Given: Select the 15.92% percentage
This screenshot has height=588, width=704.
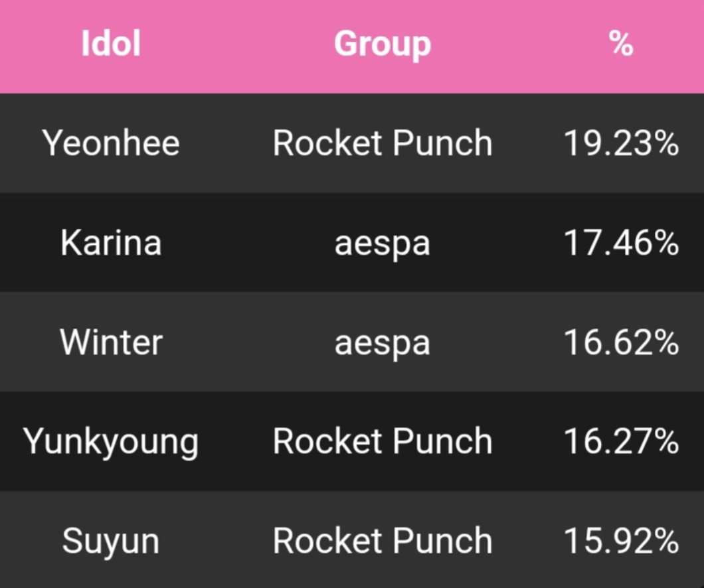Looking at the screenshot, I should tap(620, 542).
